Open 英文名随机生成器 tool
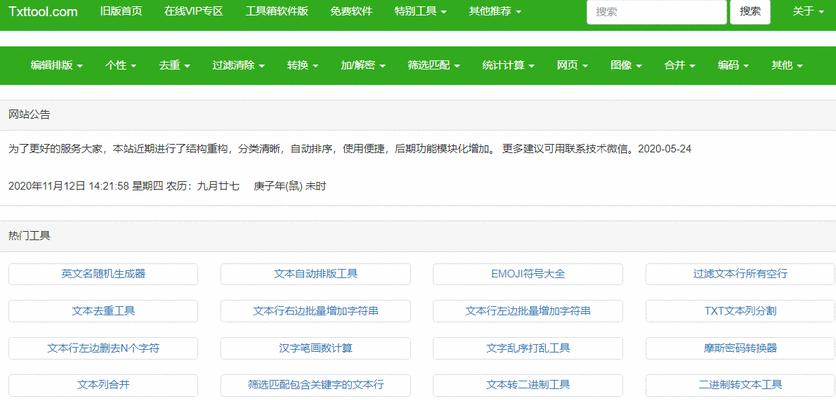836x400 pixels. click(x=103, y=274)
